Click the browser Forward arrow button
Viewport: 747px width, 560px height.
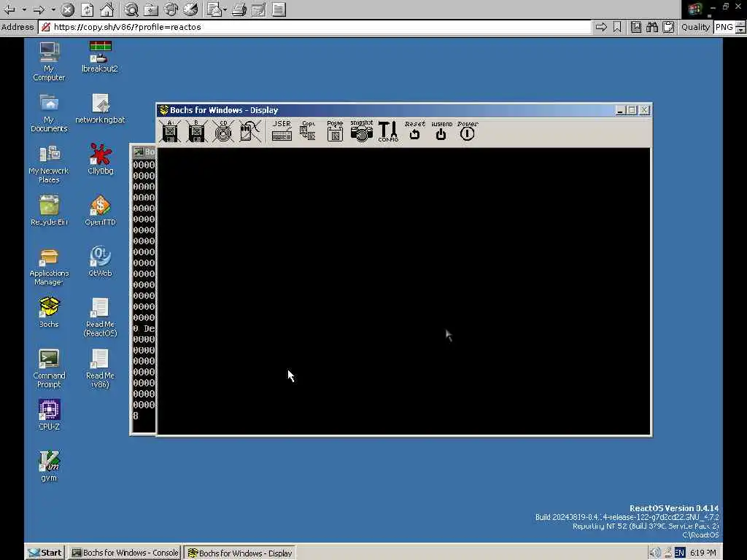coord(39,9)
